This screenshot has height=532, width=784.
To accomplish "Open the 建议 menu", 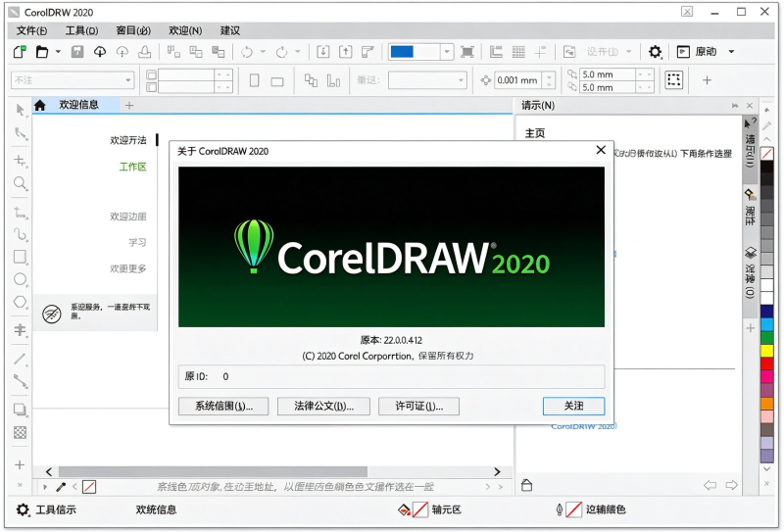I will pyautogui.click(x=230, y=30).
